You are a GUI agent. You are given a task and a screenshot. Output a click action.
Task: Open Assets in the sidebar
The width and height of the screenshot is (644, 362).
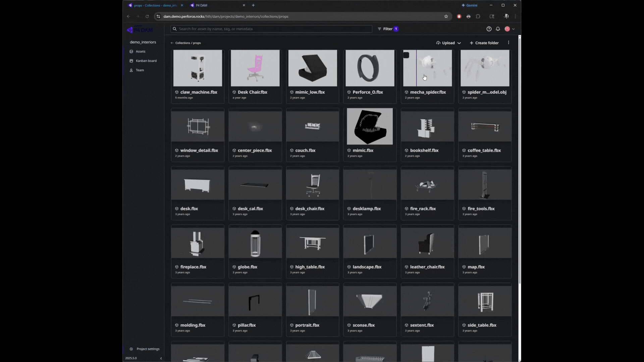tap(140, 52)
